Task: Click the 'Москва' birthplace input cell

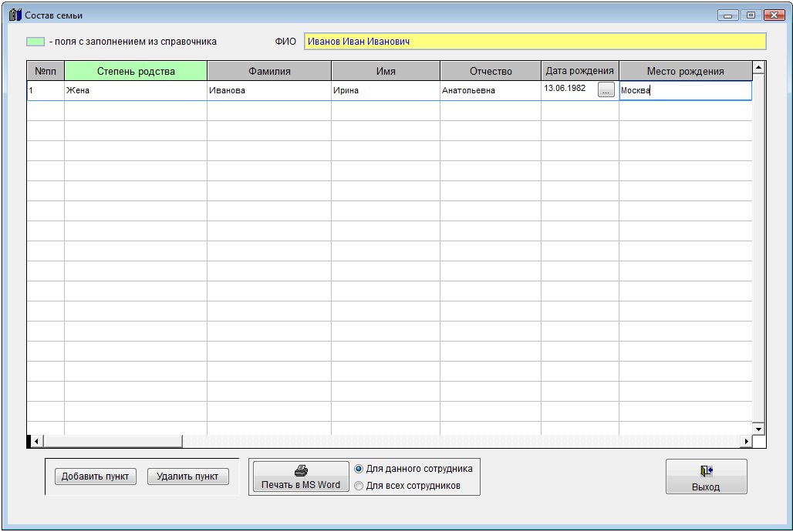Action: 685,90
